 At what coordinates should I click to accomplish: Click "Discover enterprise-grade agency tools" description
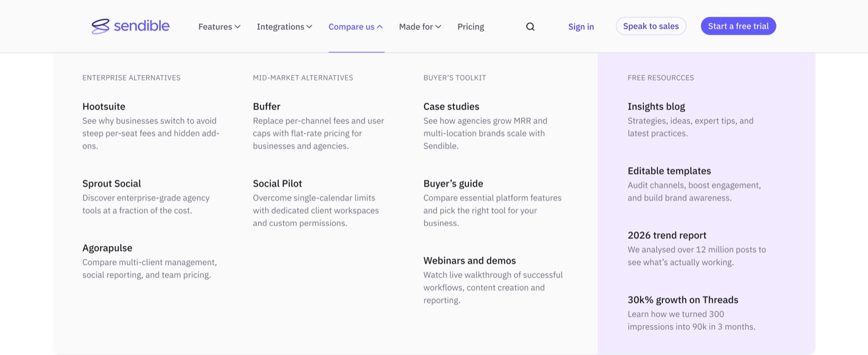(x=146, y=204)
